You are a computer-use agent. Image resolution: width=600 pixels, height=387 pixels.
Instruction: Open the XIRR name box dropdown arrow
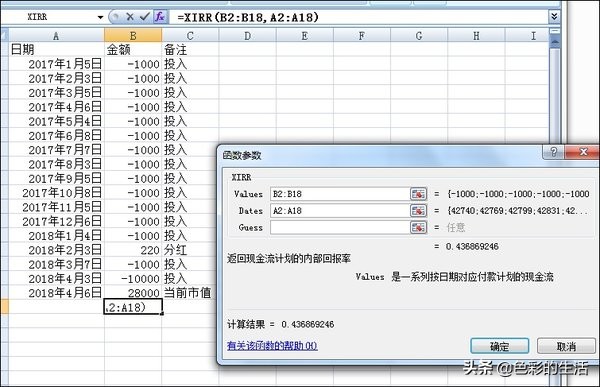(x=100, y=17)
